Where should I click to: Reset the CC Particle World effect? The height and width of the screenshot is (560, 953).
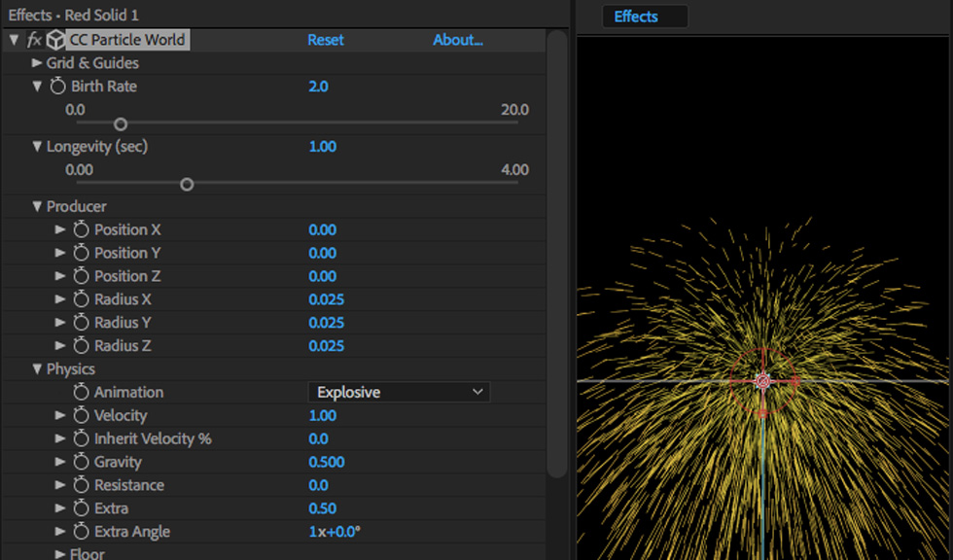325,40
